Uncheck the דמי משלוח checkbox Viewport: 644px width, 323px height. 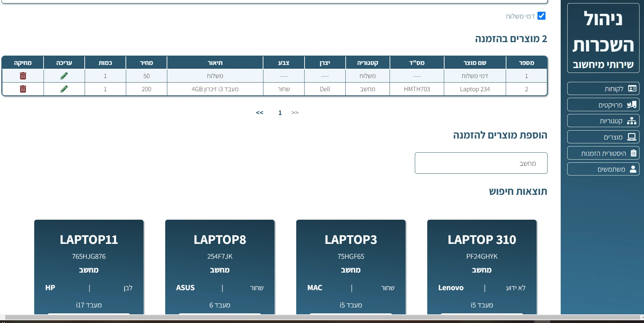pos(541,16)
